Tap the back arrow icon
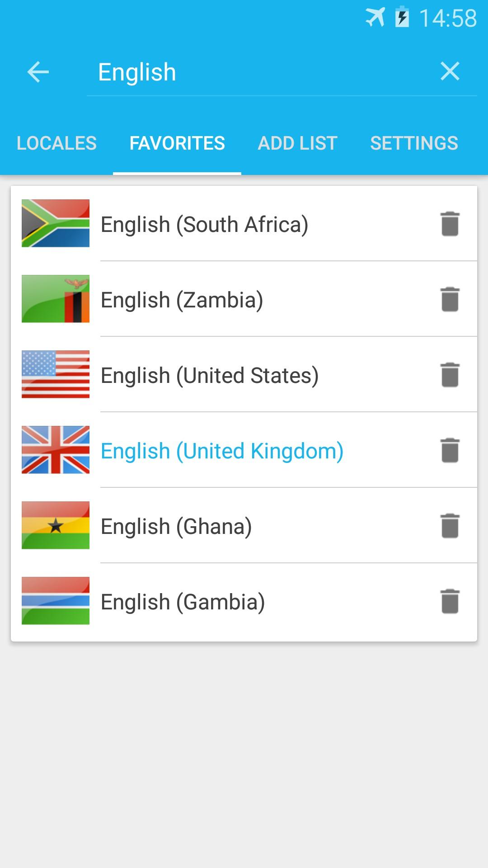Screen dimensions: 488x868 38,72
